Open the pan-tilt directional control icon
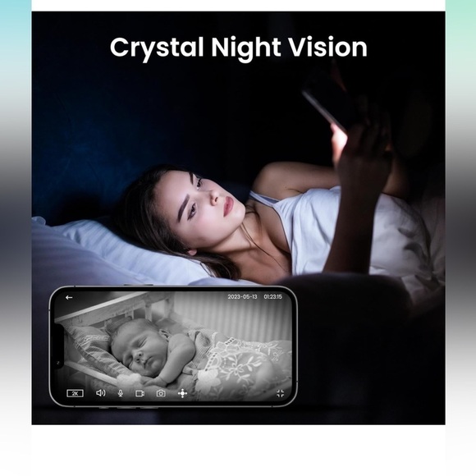Screen dimensions: 476x476 [182, 393]
